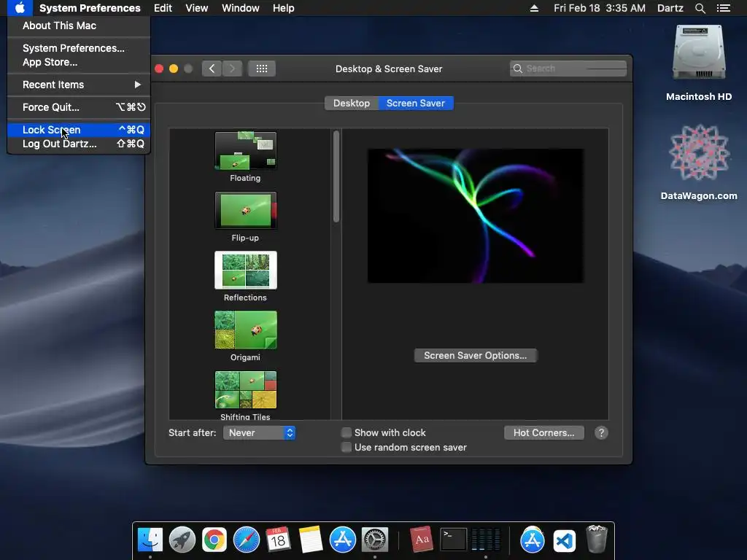Click Hot Corners... button
The image size is (747, 560).
[x=544, y=433]
